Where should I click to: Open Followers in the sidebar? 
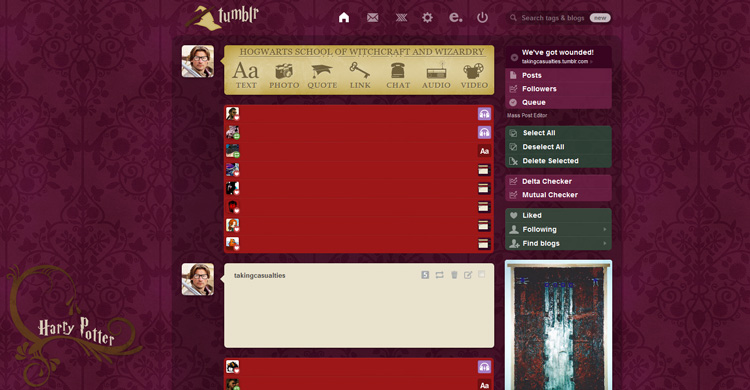[x=558, y=89]
